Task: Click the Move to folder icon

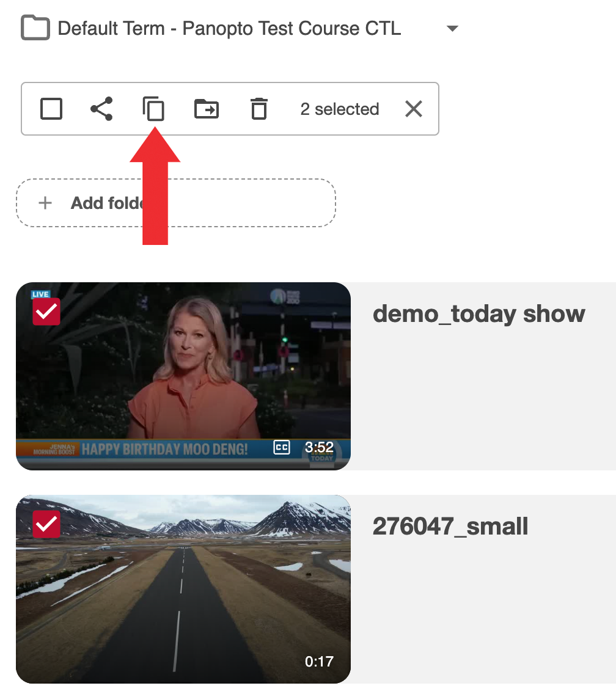Action: pyautogui.click(x=207, y=109)
